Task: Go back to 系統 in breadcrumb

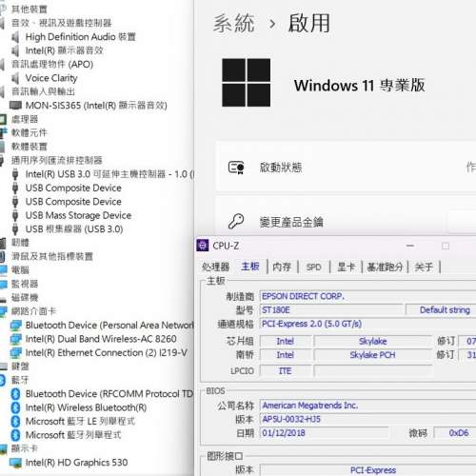Action: pyautogui.click(x=234, y=24)
